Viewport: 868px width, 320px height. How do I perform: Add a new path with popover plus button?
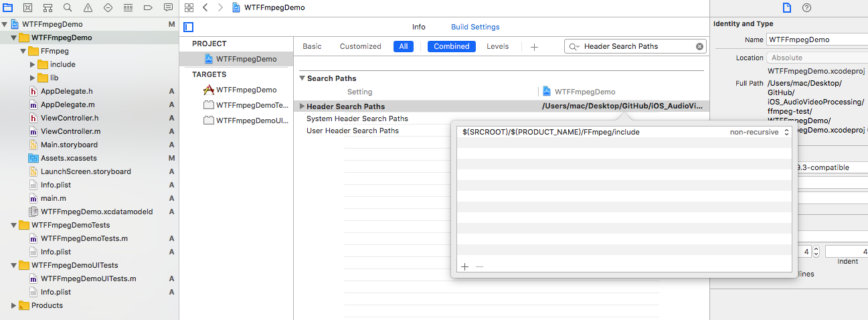click(x=464, y=266)
